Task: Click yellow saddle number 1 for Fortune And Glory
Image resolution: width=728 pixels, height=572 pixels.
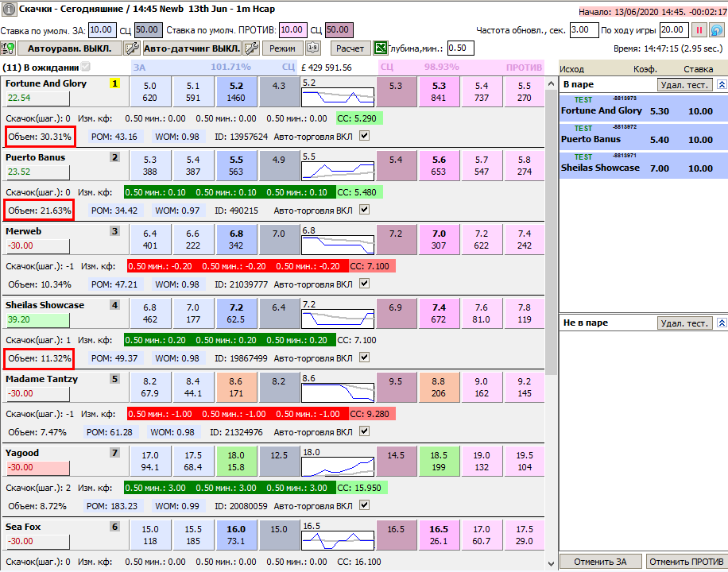Action: click(114, 83)
